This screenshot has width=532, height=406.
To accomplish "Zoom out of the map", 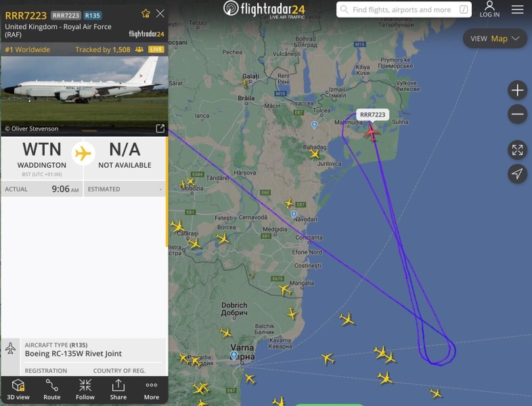I will pyautogui.click(x=517, y=114).
